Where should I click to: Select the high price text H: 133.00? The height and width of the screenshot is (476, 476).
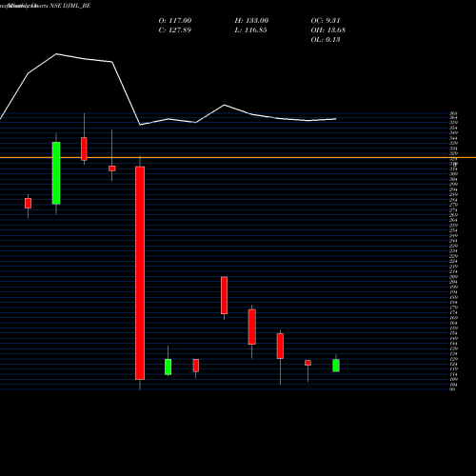[x=251, y=21]
